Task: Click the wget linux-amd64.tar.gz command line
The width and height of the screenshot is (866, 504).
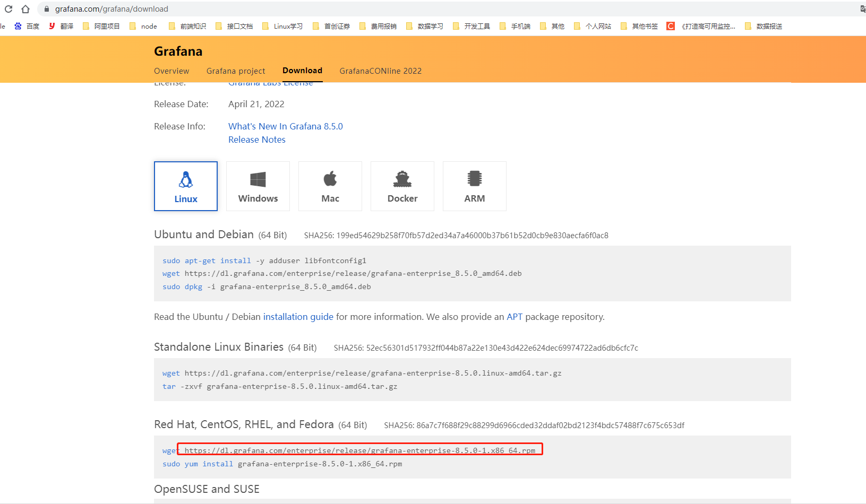Action: click(x=362, y=373)
